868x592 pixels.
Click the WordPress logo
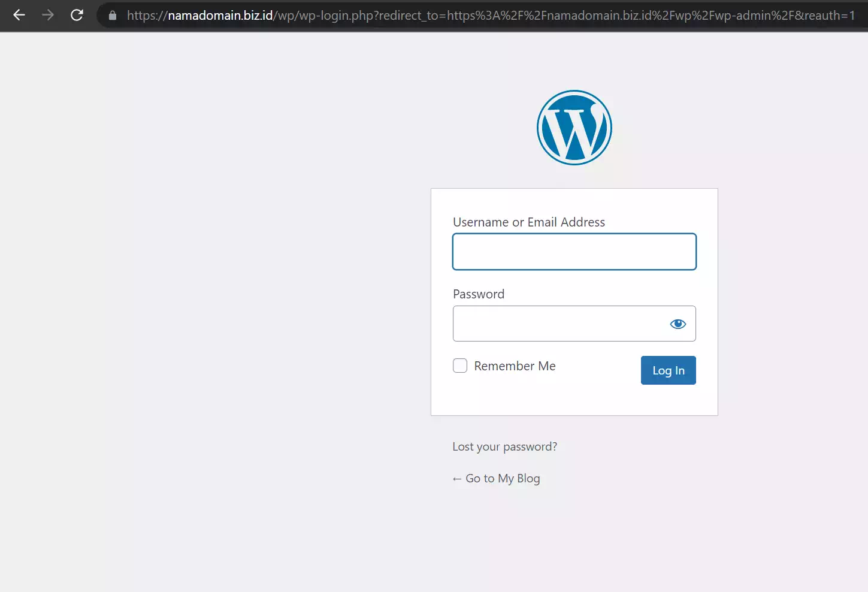coord(574,128)
